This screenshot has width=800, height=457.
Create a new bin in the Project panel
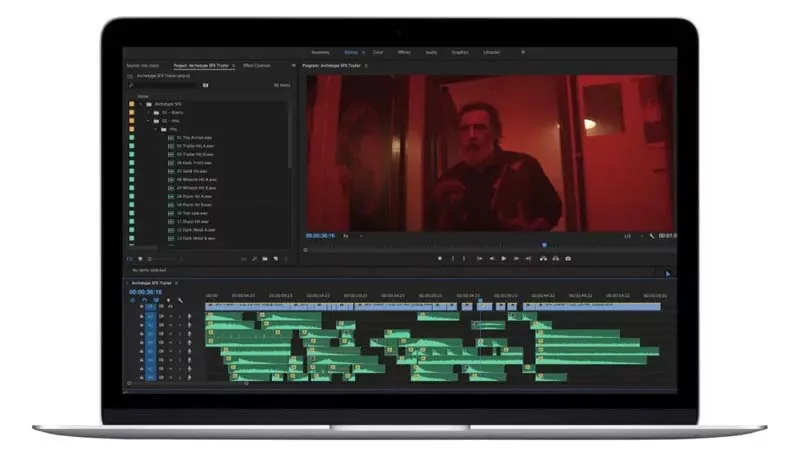point(265,259)
